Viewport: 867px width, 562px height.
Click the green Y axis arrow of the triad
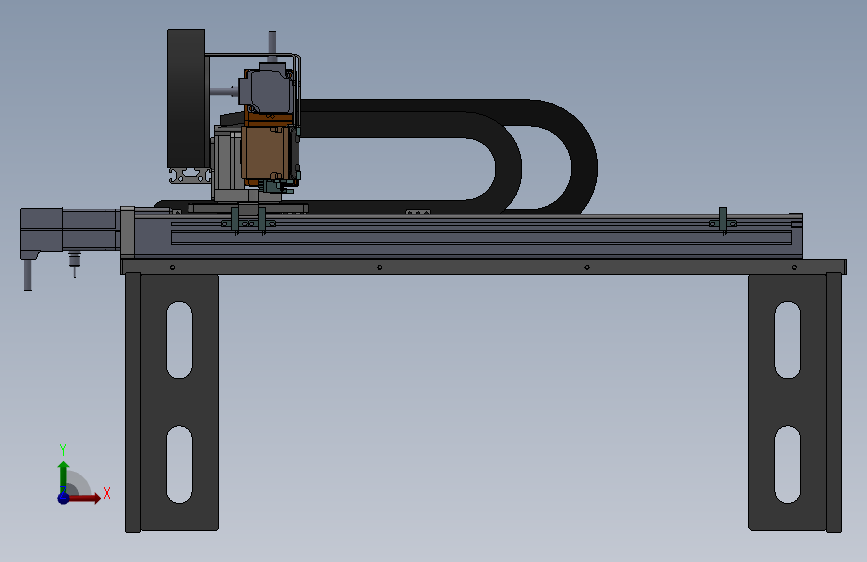pyautogui.click(x=64, y=477)
